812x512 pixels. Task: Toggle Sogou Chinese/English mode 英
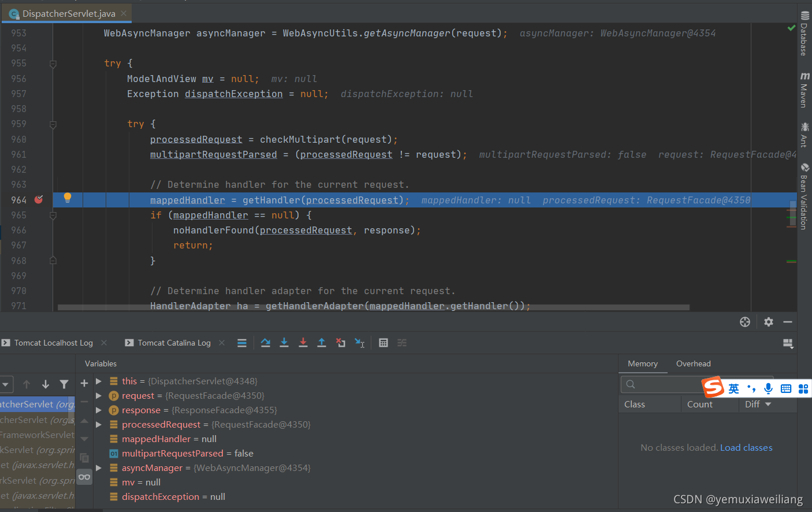tap(733, 388)
